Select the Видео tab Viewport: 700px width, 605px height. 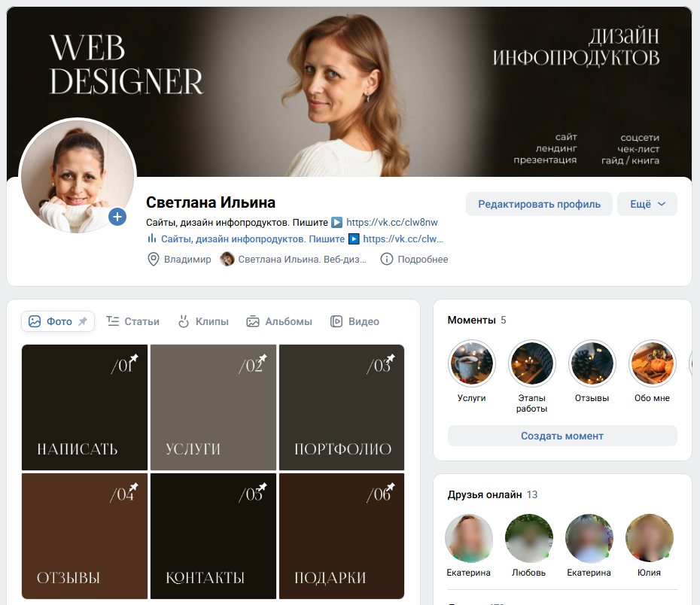pyautogui.click(x=355, y=321)
